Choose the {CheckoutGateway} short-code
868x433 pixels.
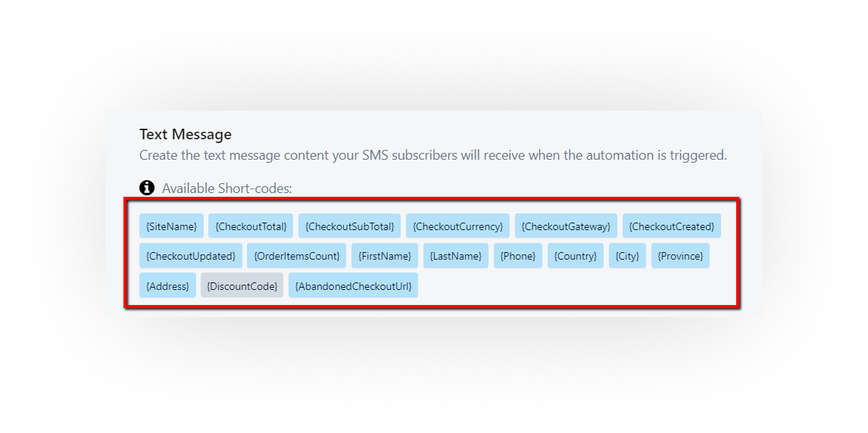point(567,226)
